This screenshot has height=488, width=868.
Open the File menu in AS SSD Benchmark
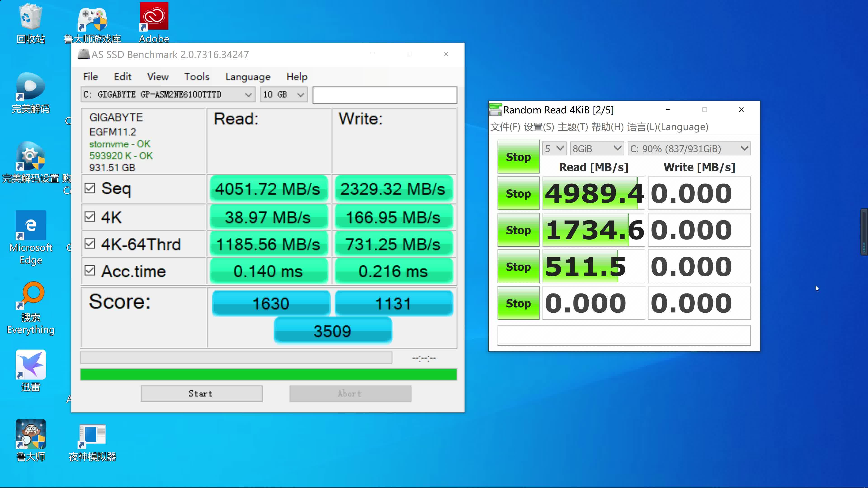tap(90, 76)
